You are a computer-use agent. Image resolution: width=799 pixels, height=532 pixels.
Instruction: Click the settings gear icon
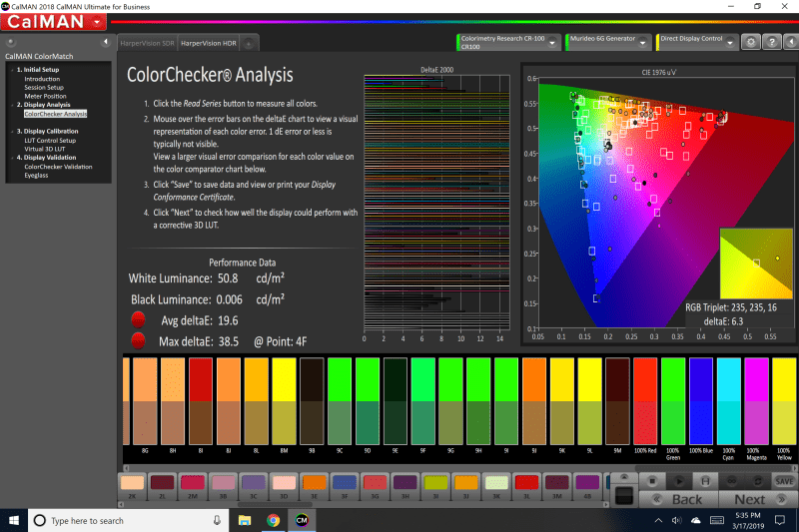pyautogui.click(x=749, y=43)
